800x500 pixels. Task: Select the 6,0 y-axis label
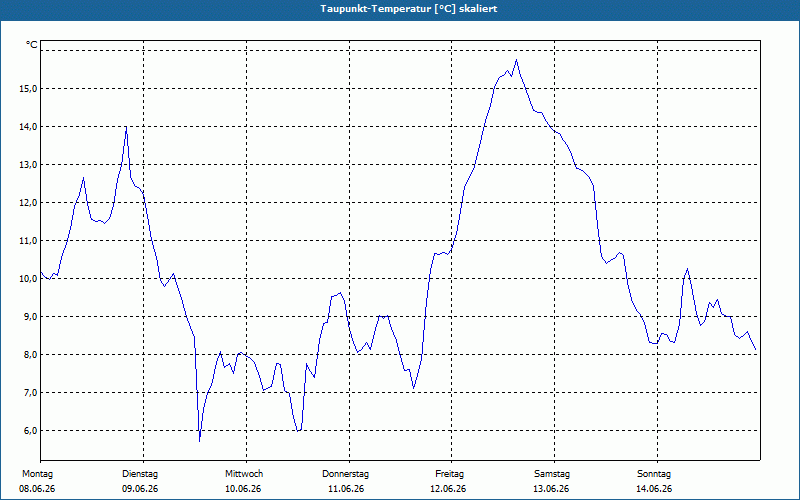[28, 431]
